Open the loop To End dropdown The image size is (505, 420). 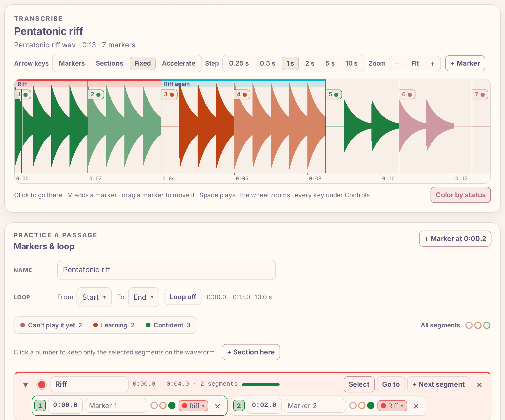tap(143, 297)
